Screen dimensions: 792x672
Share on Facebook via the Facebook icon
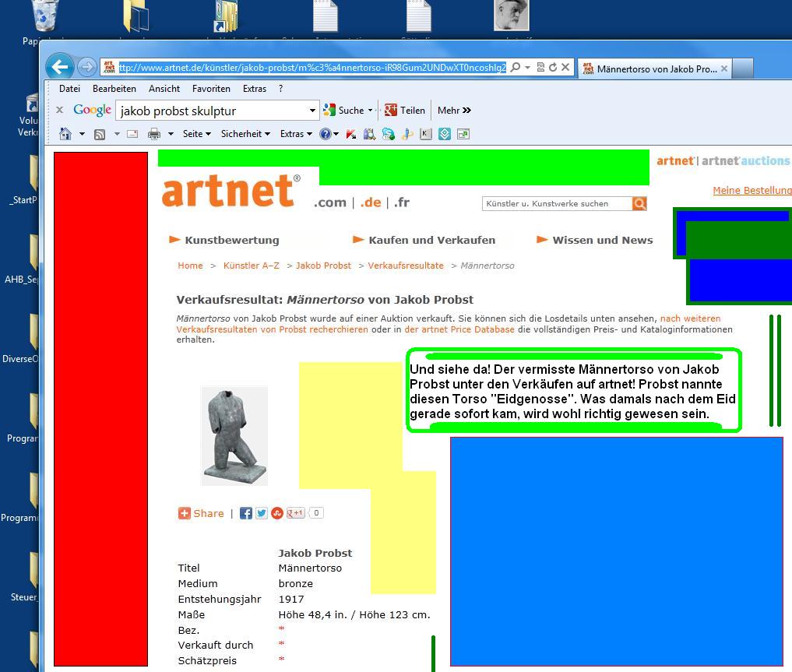pyautogui.click(x=246, y=513)
